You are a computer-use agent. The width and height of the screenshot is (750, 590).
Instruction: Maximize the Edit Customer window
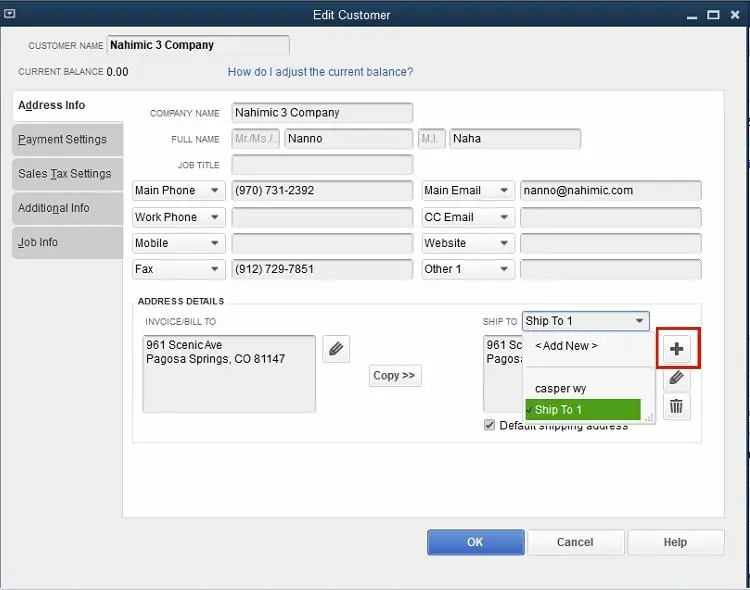tap(713, 15)
